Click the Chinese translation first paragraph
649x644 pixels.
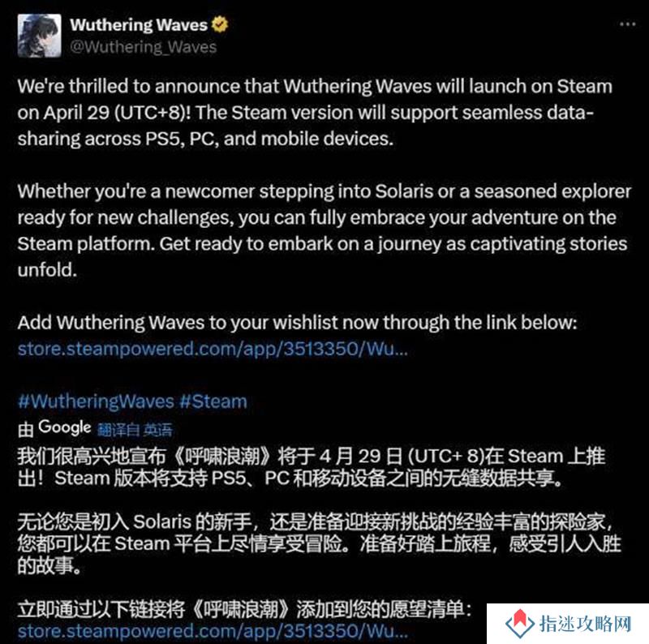(312, 467)
